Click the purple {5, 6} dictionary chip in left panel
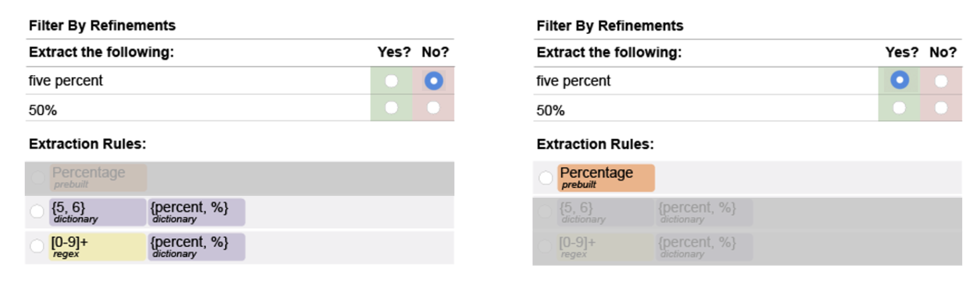Screen dimensions: 980x285 click(x=97, y=212)
